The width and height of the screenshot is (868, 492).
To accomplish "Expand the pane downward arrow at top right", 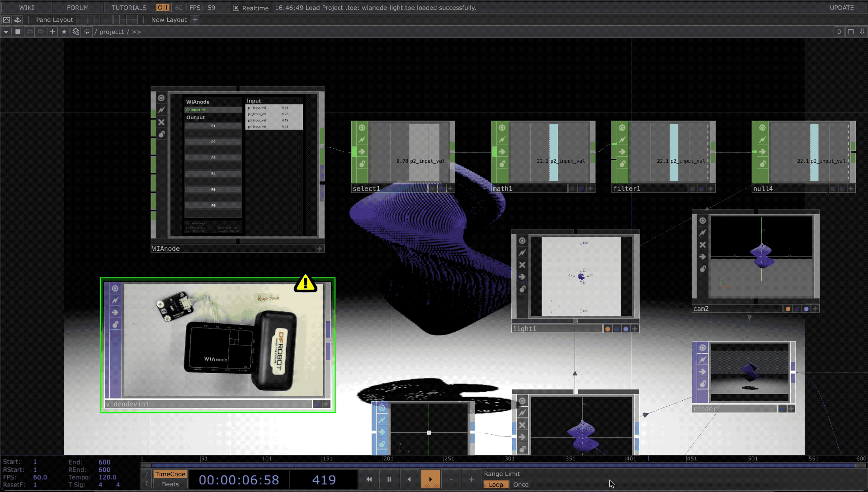I will click(862, 32).
